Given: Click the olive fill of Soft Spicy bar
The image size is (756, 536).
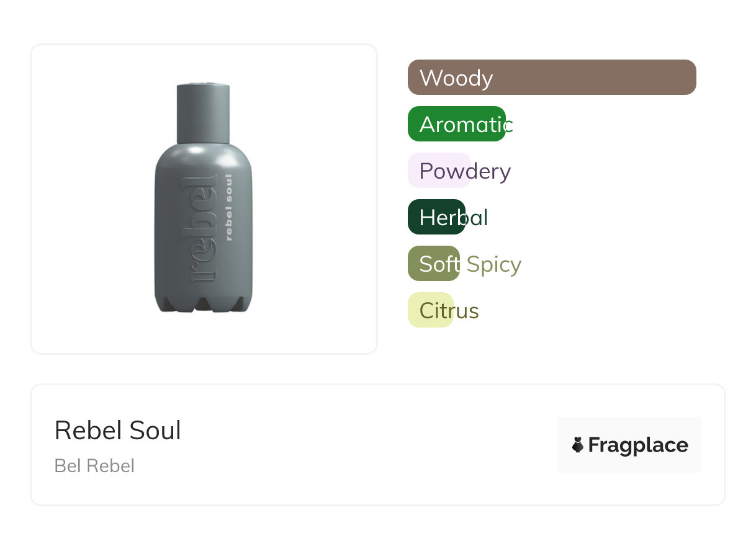Looking at the screenshot, I should pos(433,264).
